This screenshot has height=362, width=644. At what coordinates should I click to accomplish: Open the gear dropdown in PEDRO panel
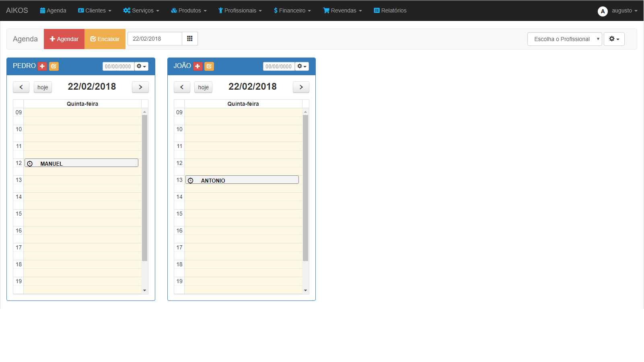tap(141, 66)
